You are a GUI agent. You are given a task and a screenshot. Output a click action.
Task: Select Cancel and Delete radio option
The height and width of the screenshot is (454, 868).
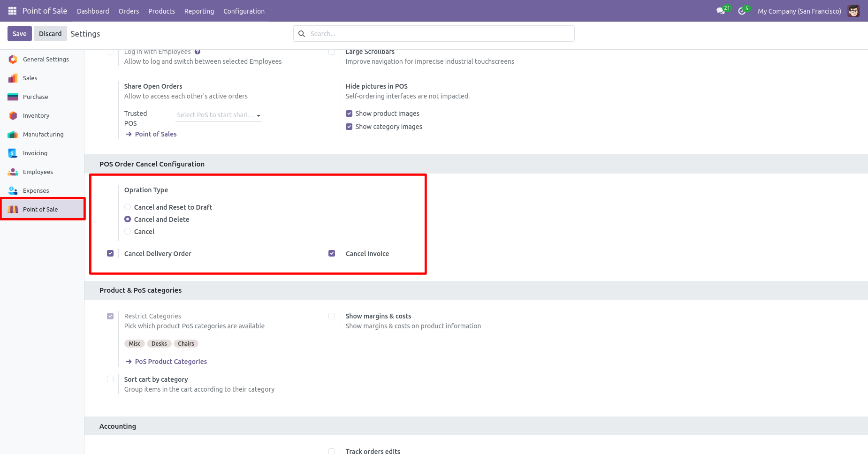tap(128, 219)
